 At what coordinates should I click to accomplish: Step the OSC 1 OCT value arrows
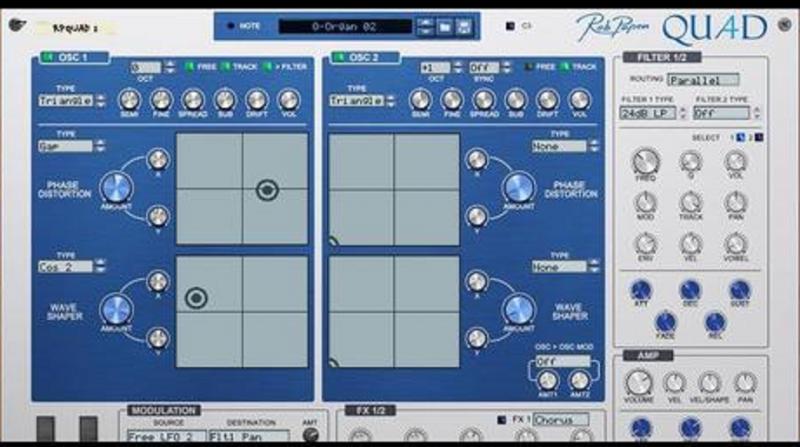pyautogui.click(x=170, y=67)
